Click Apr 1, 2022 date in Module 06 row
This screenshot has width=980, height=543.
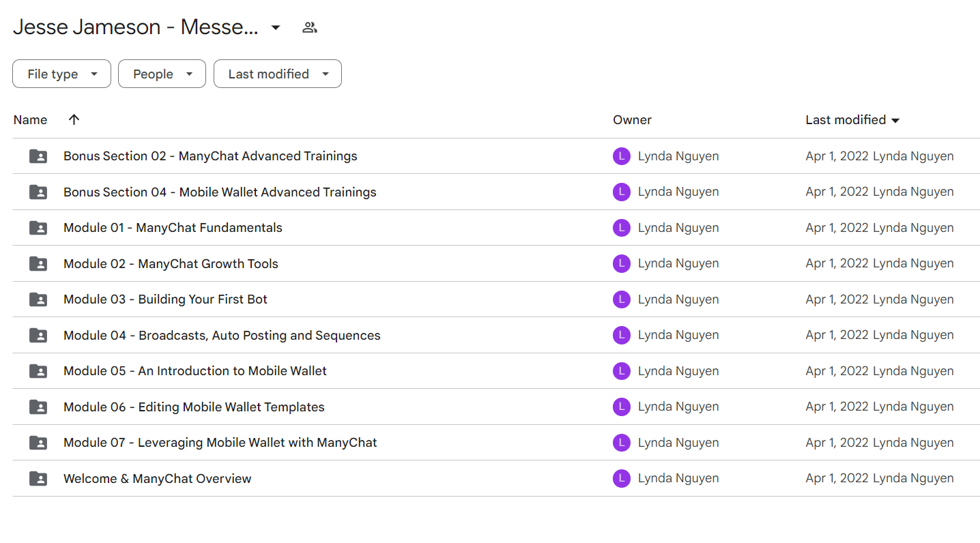837,407
